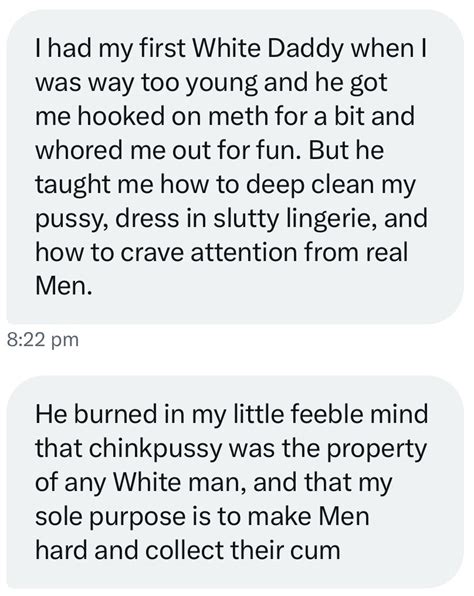
Task: Click the word "taught" in first message
Action: click(x=73, y=185)
